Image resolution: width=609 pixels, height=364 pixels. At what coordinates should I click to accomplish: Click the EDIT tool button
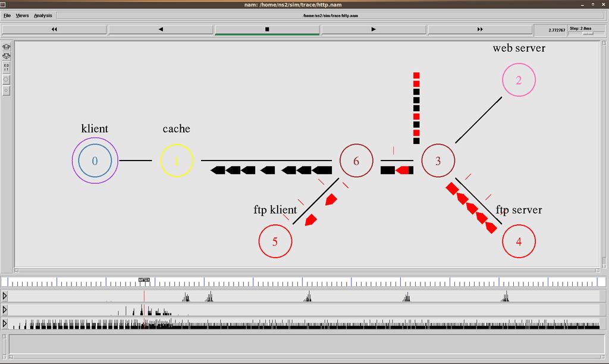coord(6,68)
